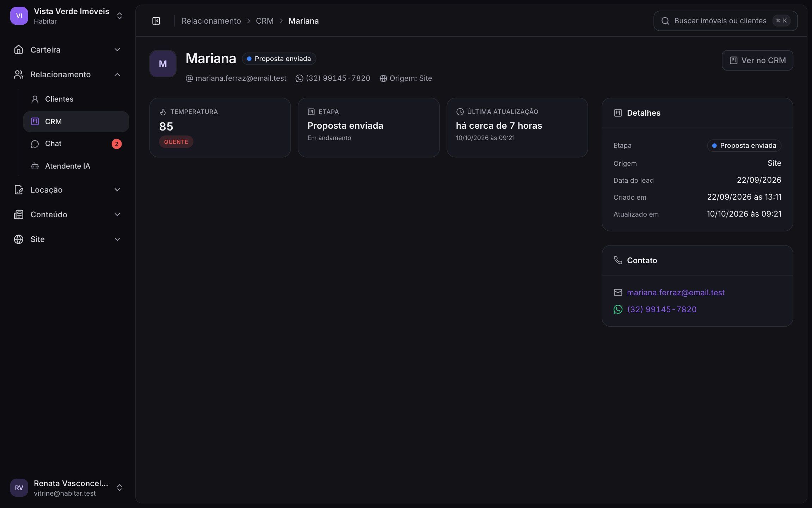Click the Site globe icon in sidebar

pyautogui.click(x=19, y=239)
